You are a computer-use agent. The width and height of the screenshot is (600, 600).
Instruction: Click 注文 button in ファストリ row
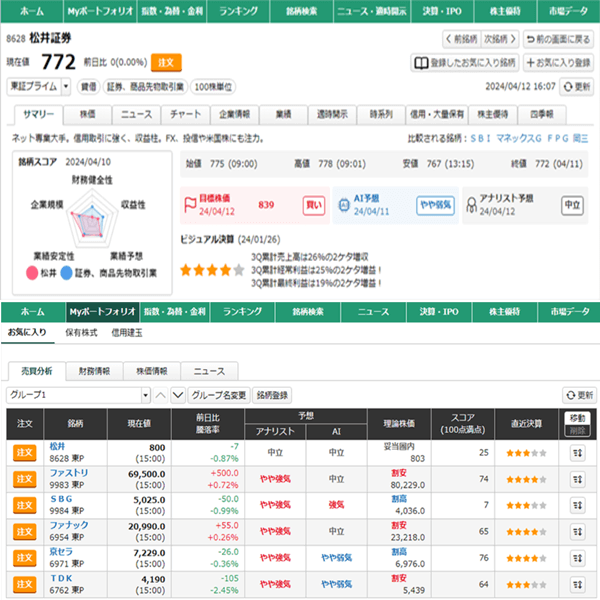[x=25, y=479]
